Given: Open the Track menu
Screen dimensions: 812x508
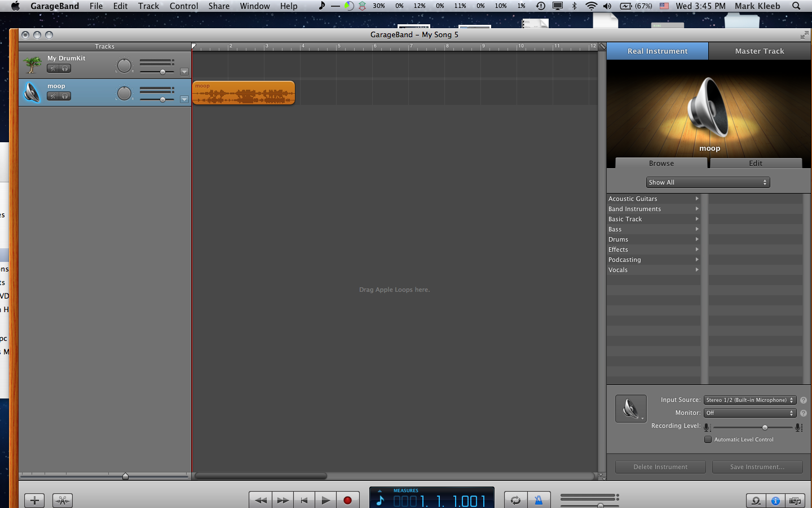Looking at the screenshot, I should 148,6.
